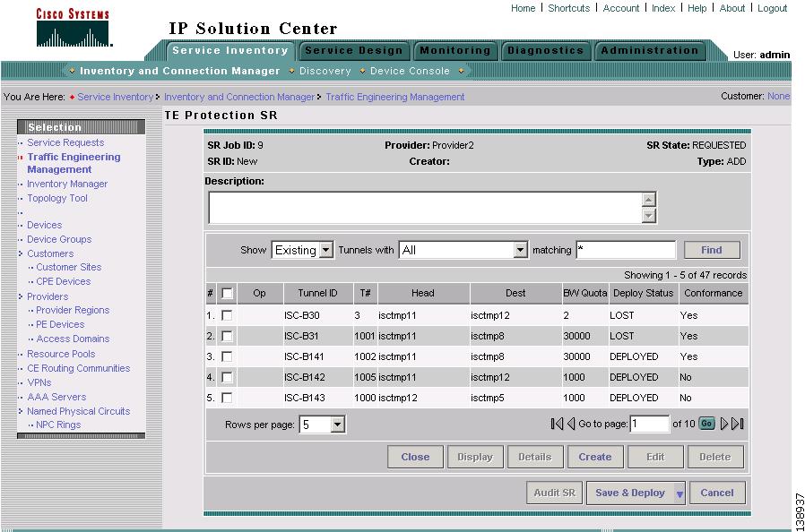
Task: Open the About link
Action: [732, 8]
